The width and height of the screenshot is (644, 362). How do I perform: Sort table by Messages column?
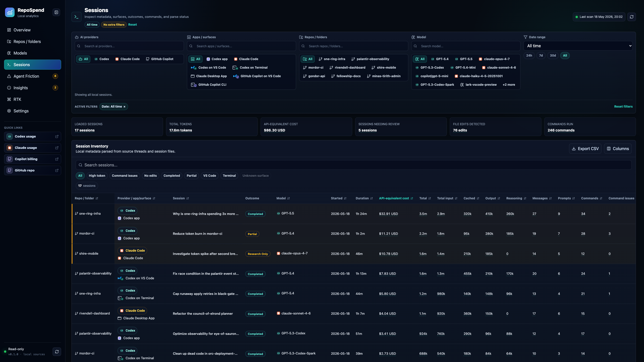(542, 198)
